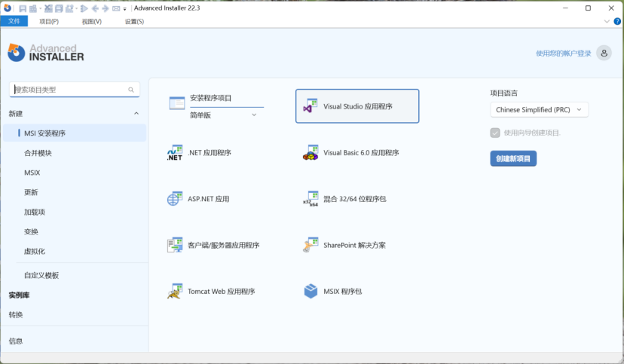
Task: Click the 安装程序项目 window icon
Action: (x=176, y=103)
